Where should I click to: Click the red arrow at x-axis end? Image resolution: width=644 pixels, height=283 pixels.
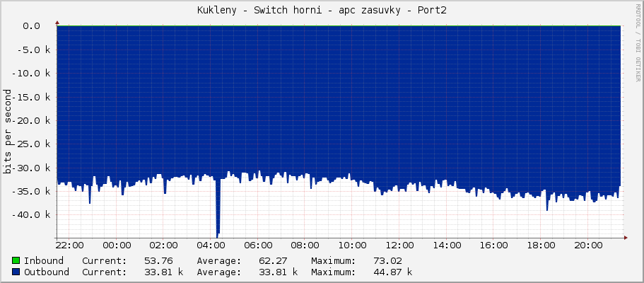[625, 238]
